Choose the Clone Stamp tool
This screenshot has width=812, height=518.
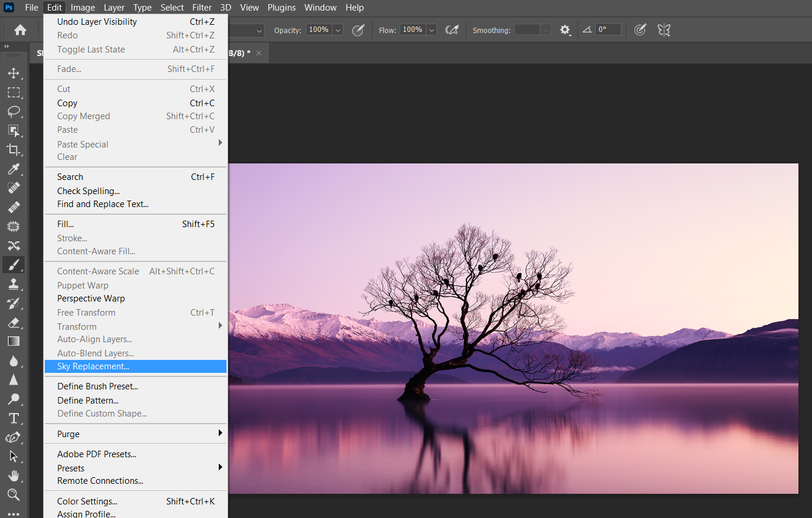[14, 284]
